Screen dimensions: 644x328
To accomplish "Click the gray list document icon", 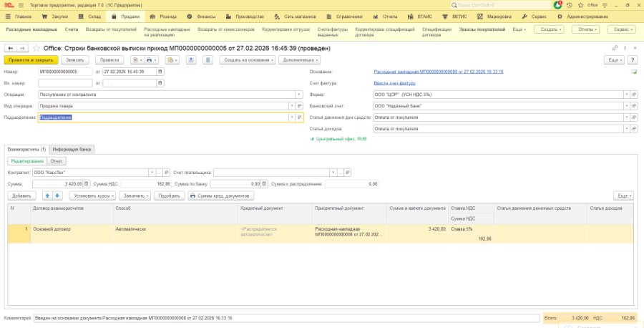I will pos(208,60).
